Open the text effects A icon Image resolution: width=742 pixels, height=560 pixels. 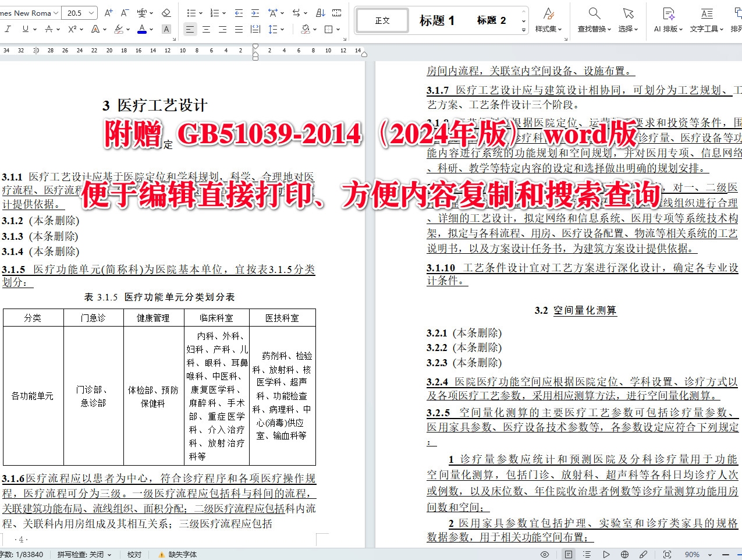click(x=95, y=29)
